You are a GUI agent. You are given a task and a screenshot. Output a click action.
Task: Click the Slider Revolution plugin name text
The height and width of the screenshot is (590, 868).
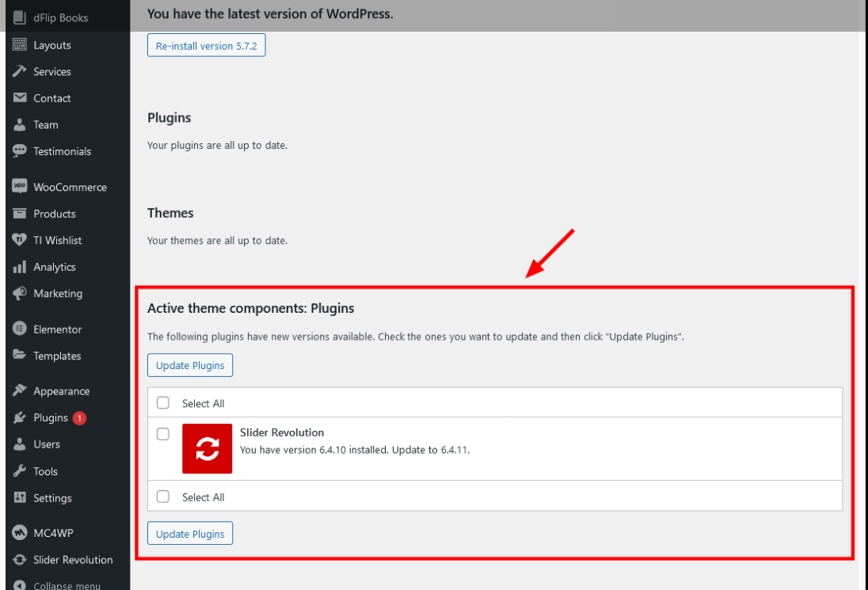pos(282,432)
